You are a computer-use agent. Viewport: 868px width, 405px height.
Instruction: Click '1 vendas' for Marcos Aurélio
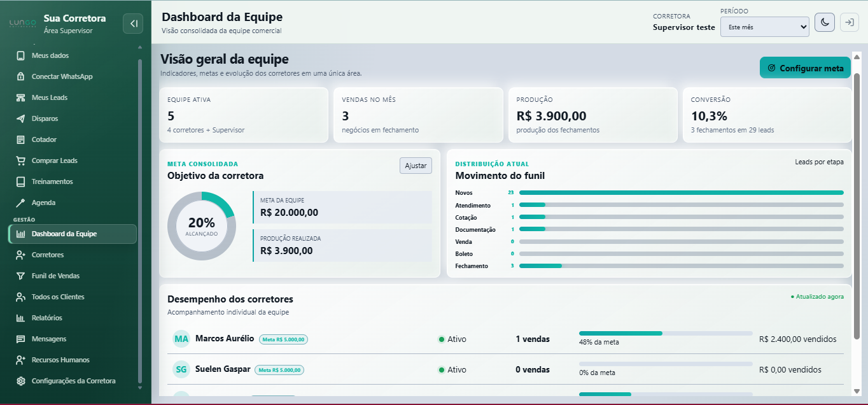(x=533, y=339)
